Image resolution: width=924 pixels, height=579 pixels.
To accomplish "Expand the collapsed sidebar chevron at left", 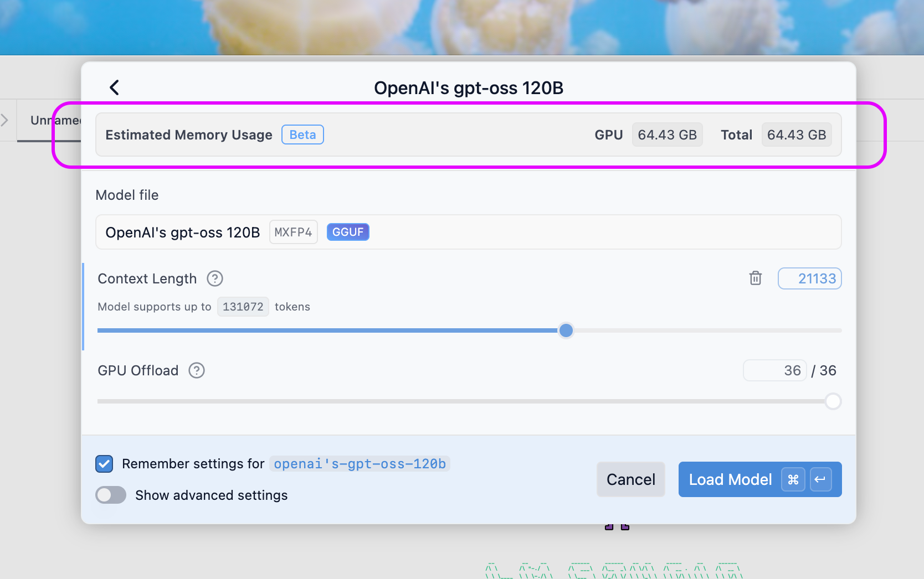I will tap(5, 120).
